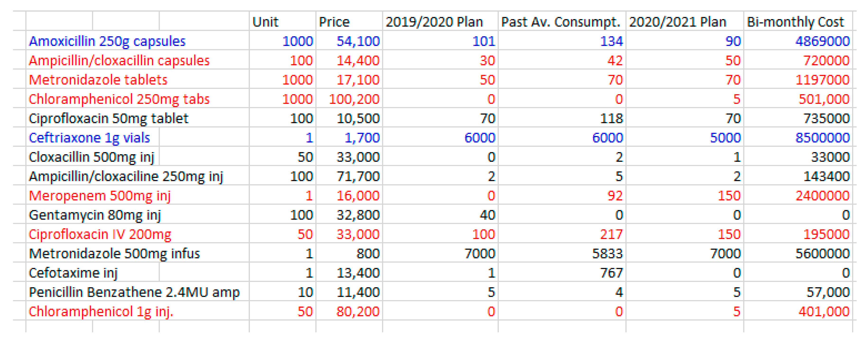Select the Past Av. Consumpt. header
The image size is (868, 343).
click(x=561, y=22)
